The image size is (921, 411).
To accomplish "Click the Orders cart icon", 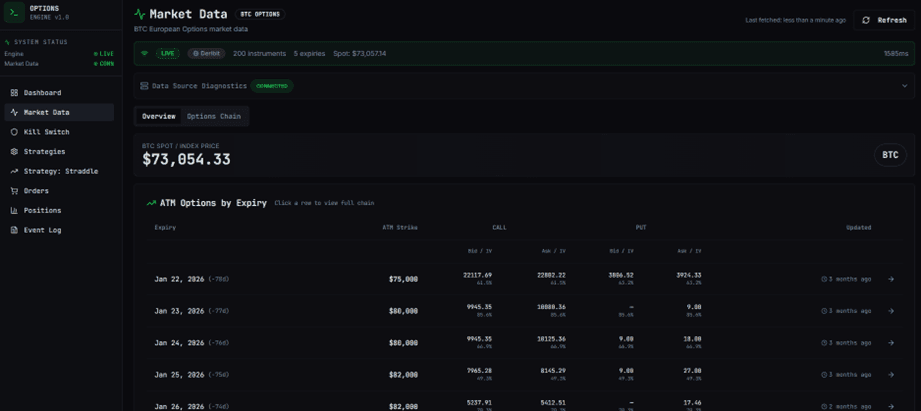I will pyautogui.click(x=14, y=191).
